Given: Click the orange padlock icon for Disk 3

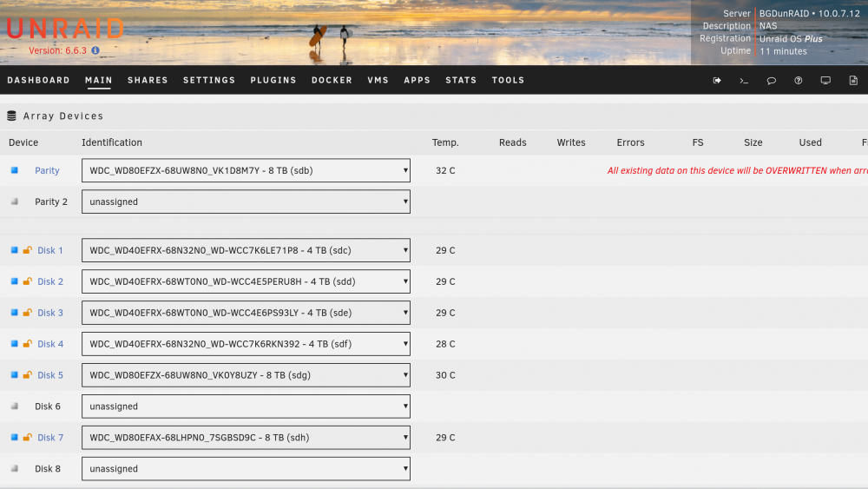Looking at the screenshot, I should (27, 313).
